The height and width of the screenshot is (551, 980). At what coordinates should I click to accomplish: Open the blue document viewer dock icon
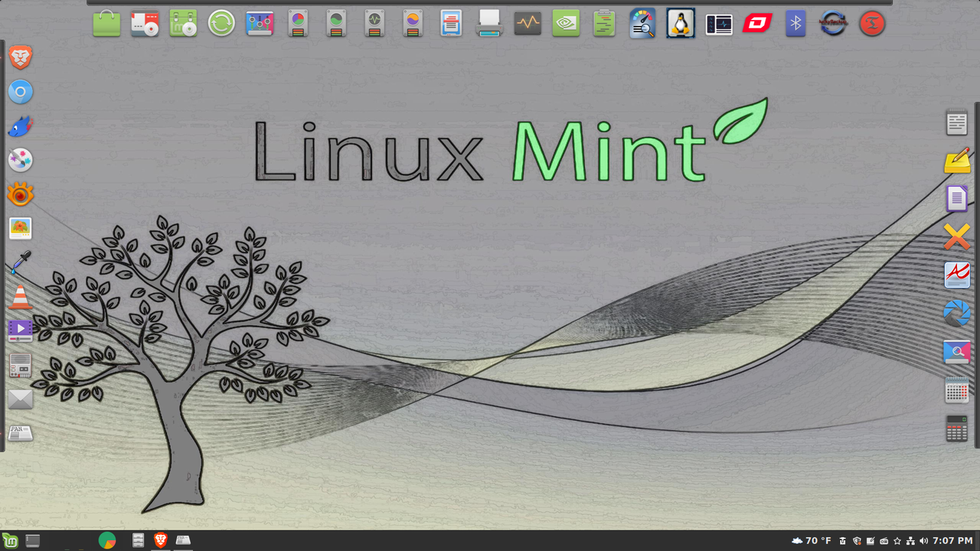tap(451, 24)
